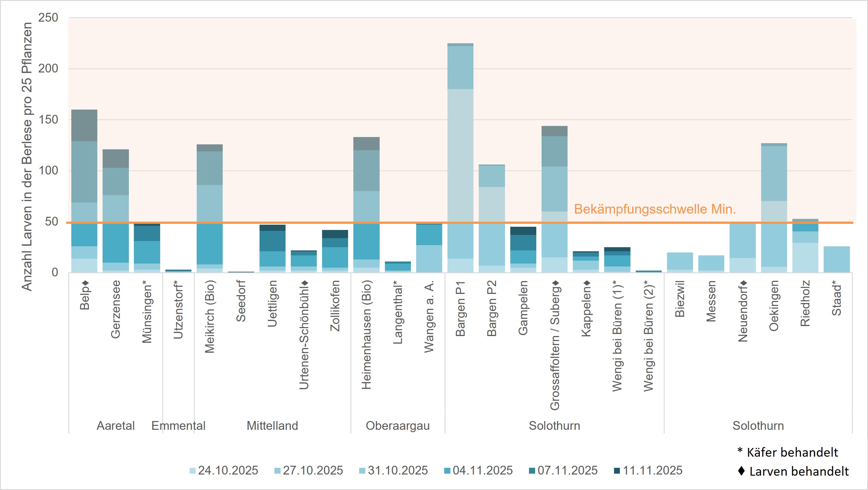Click the Larven behandelt diamond symbol
This screenshot has height=490, width=868.
741,471
